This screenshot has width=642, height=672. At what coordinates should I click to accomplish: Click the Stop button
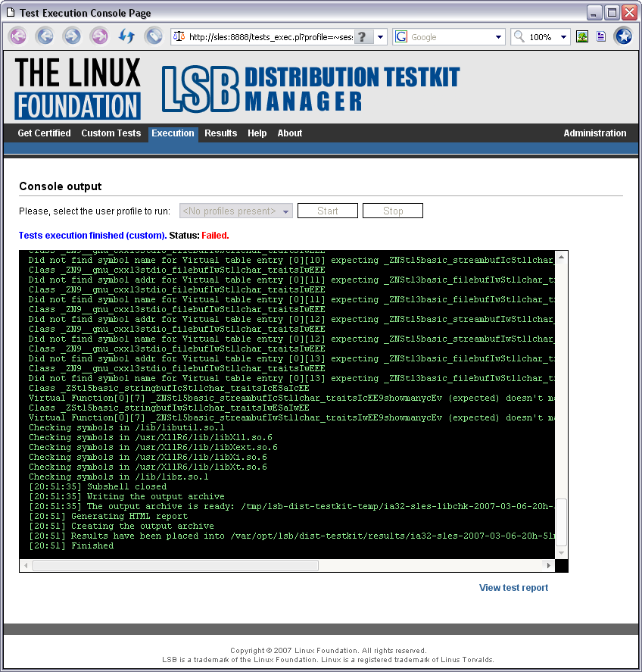pyautogui.click(x=393, y=211)
